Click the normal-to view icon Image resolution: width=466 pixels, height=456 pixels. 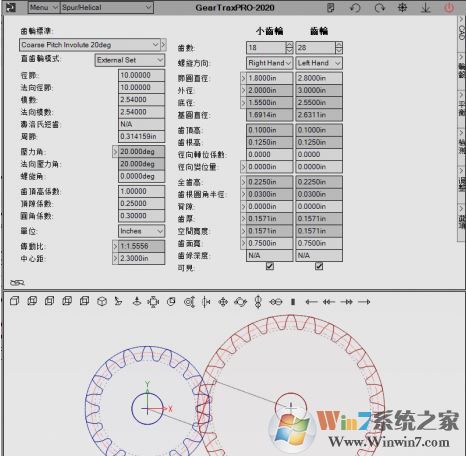point(136,302)
